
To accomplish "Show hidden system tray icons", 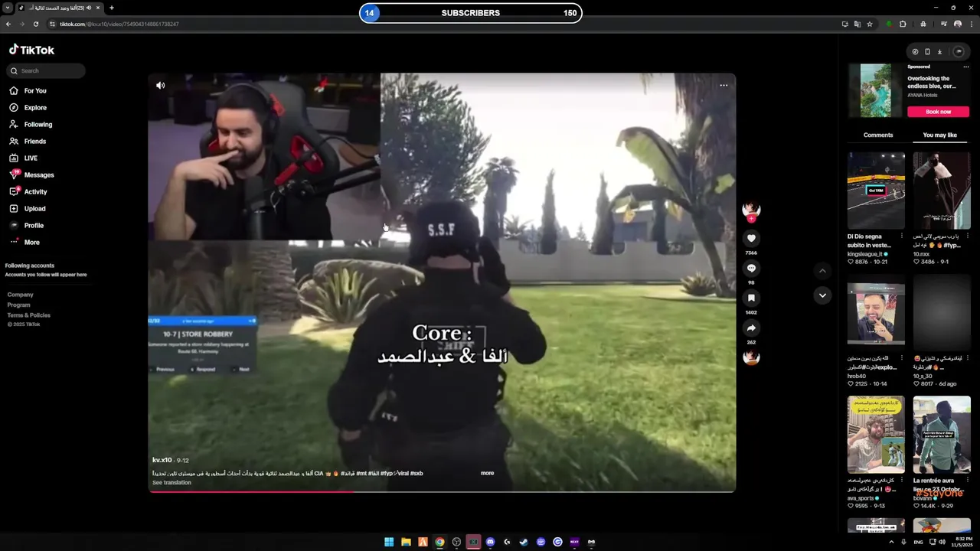I will (x=891, y=542).
